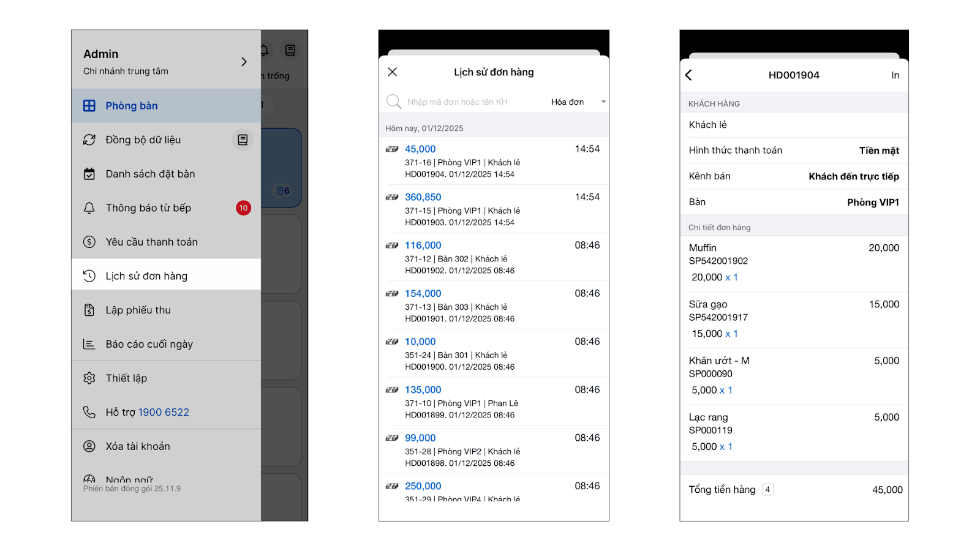Screen dimensions: 980x551
Task: Open order amount 135,000
Action: [x=423, y=390]
